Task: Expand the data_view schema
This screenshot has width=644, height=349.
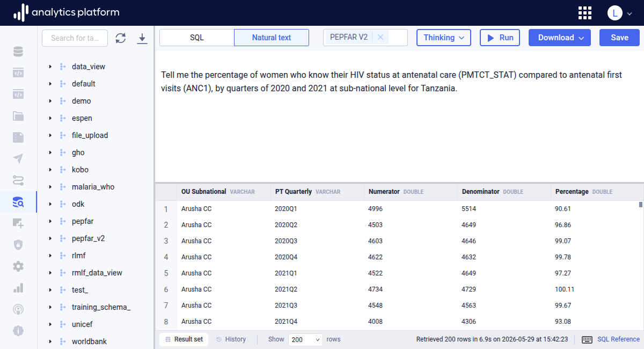Action: pyautogui.click(x=50, y=67)
